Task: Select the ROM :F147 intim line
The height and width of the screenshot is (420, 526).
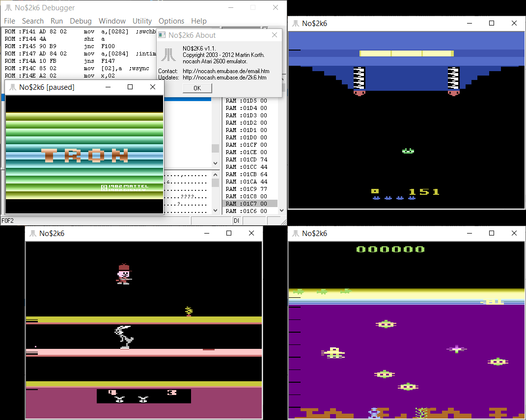Action: (x=80, y=53)
